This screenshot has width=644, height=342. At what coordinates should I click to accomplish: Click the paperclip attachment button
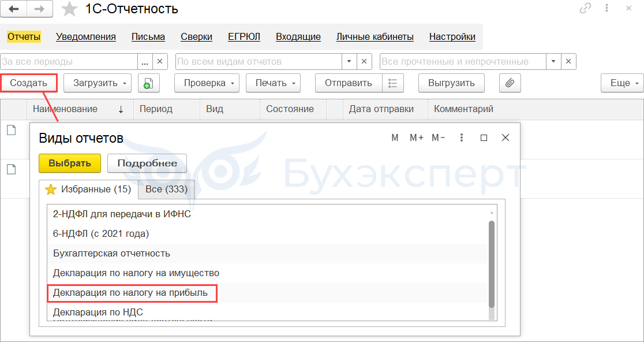[510, 83]
